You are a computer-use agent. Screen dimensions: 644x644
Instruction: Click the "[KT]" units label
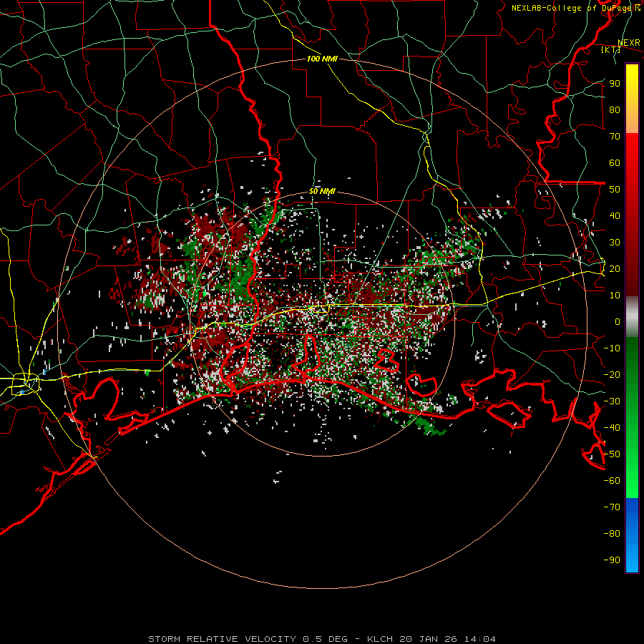610,49
